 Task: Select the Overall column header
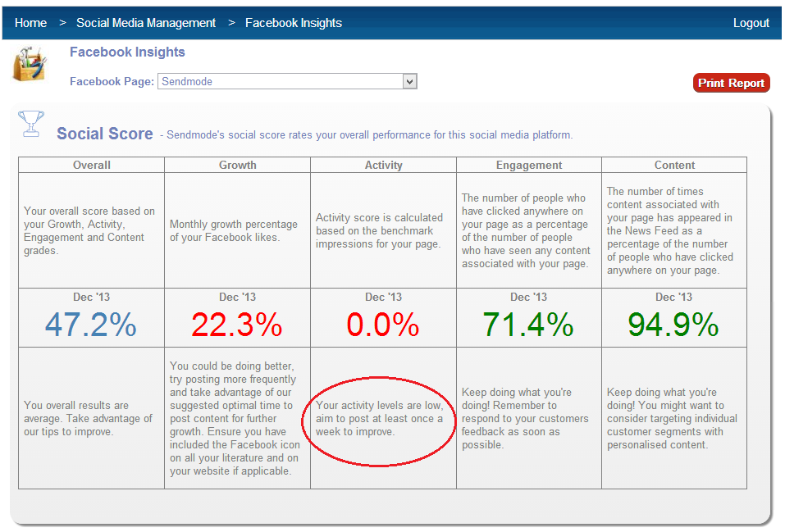pyautogui.click(x=92, y=165)
